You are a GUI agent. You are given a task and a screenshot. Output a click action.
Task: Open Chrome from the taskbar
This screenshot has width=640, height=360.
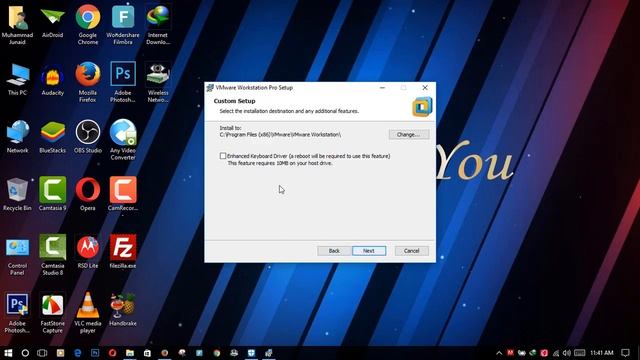pyautogui.click(x=217, y=353)
